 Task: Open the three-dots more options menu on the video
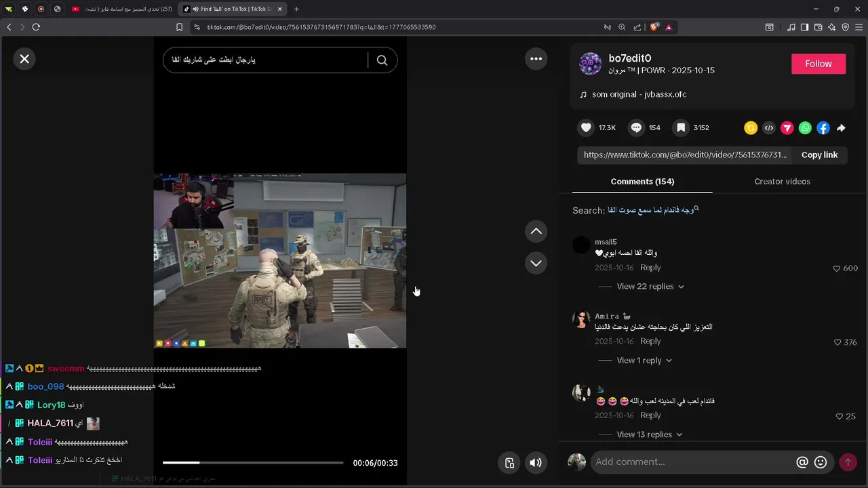pyautogui.click(x=536, y=59)
